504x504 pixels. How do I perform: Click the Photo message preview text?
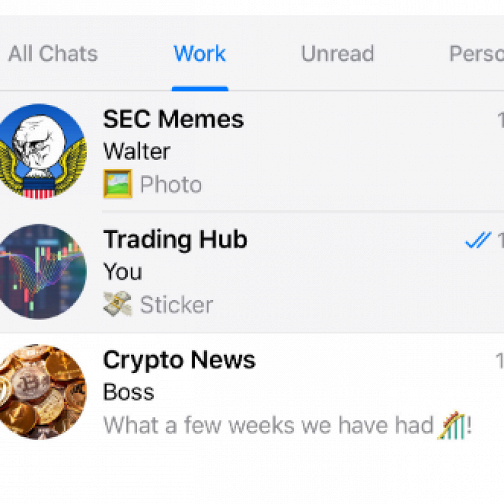(171, 184)
